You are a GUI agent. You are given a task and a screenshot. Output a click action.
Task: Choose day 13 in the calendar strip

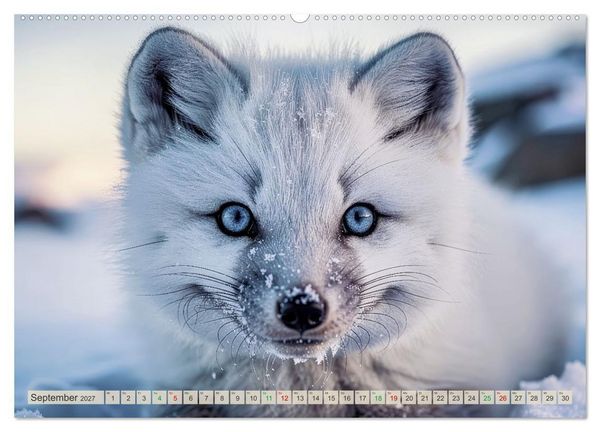(x=300, y=398)
